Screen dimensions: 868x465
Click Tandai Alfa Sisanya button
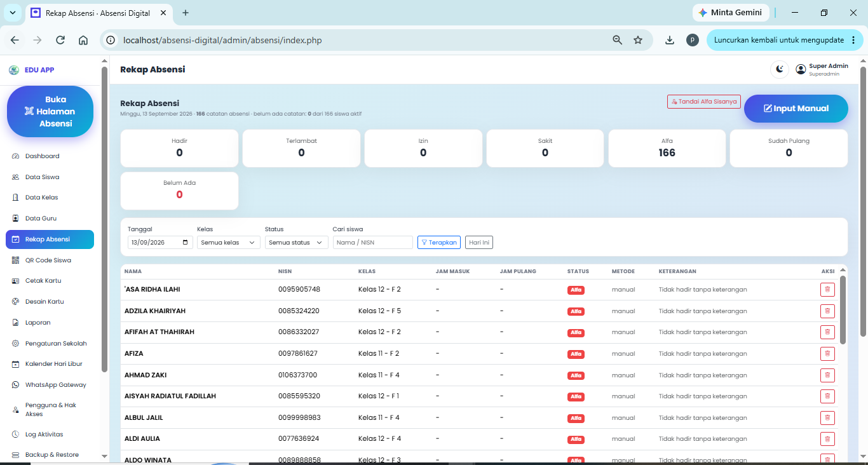point(704,102)
